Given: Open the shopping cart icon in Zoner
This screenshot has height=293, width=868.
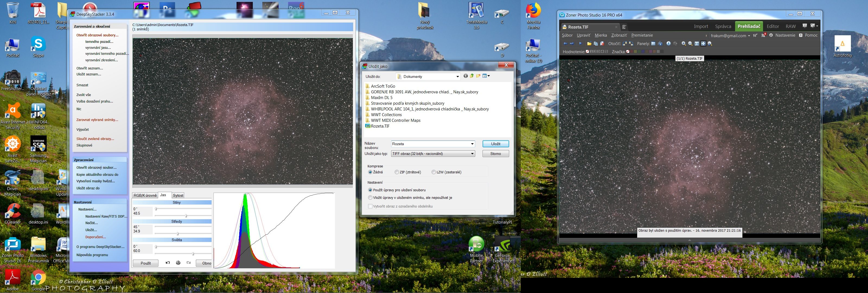Looking at the screenshot, I should [x=755, y=35].
